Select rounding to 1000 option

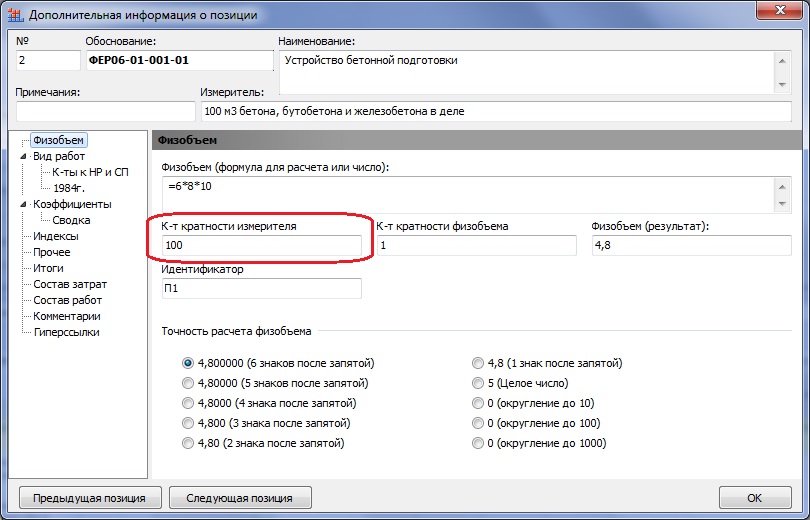478,443
